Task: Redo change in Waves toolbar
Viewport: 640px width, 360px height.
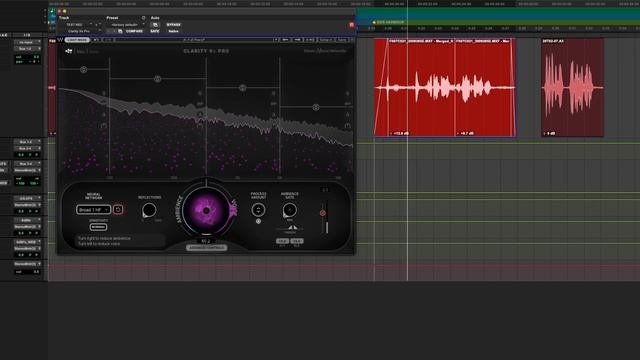Action: [x=108, y=40]
